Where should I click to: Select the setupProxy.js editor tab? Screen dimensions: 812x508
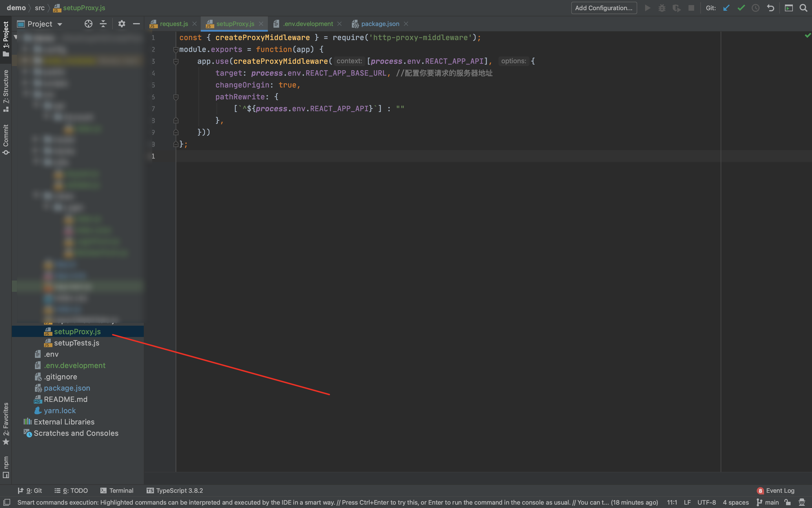point(235,24)
